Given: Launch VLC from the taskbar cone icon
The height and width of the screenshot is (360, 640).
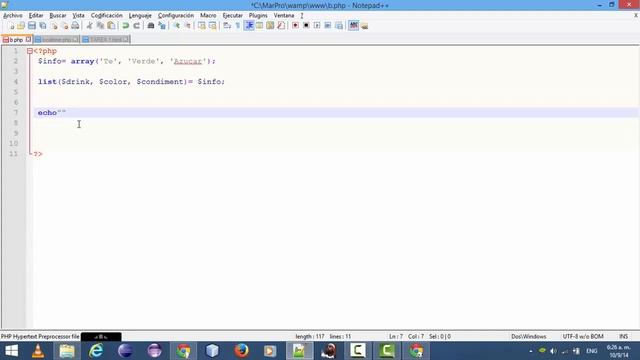Looking at the screenshot, I should [38, 351].
